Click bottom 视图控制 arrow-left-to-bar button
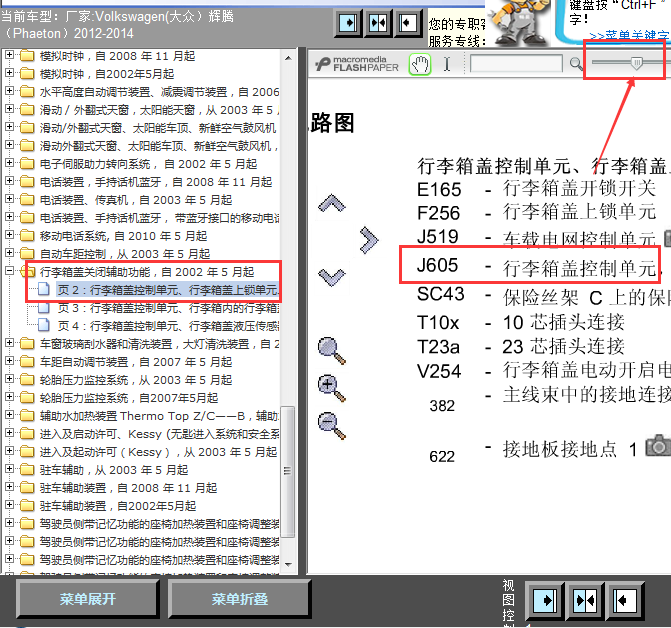The height and width of the screenshot is (628, 671). (625, 600)
